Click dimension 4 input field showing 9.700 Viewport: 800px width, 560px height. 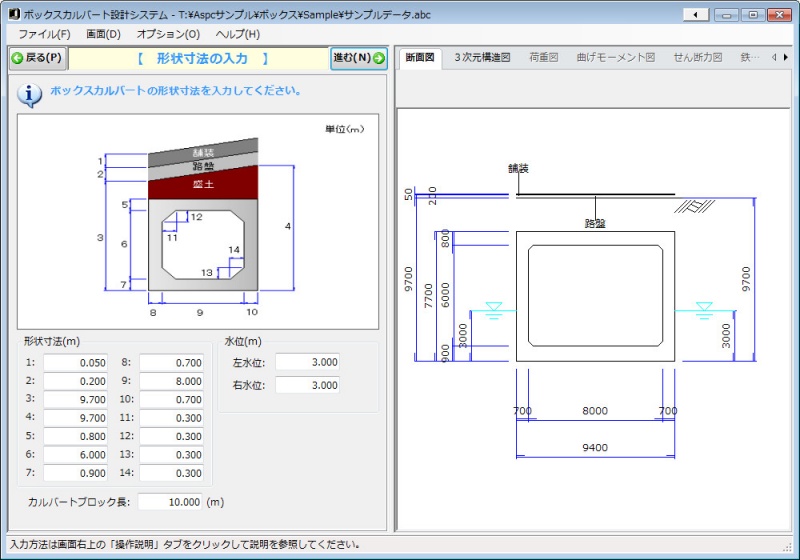[x=76, y=418]
